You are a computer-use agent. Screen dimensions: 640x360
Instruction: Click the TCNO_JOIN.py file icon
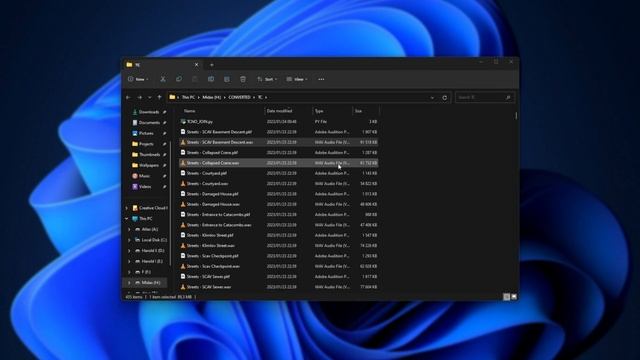point(183,122)
